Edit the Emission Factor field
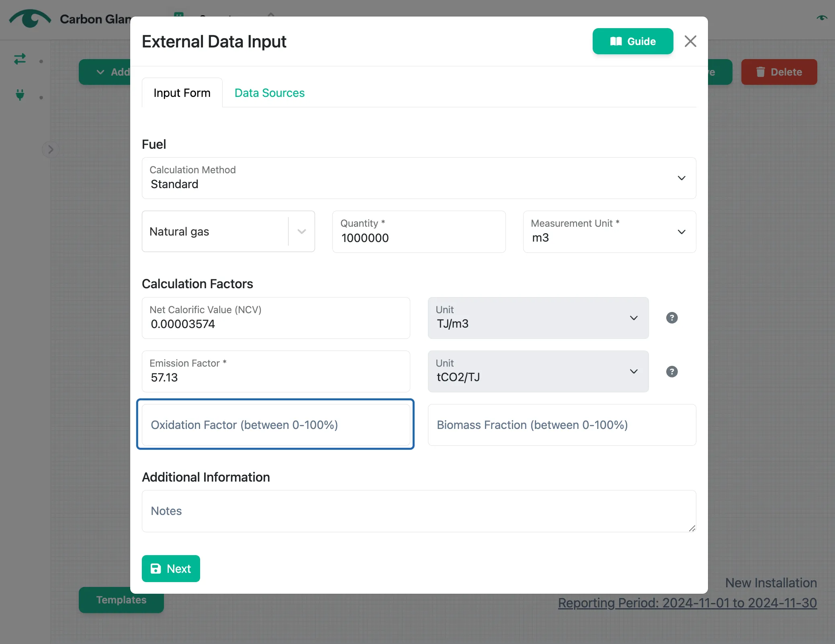The image size is (835, 644). click(276, 371)
